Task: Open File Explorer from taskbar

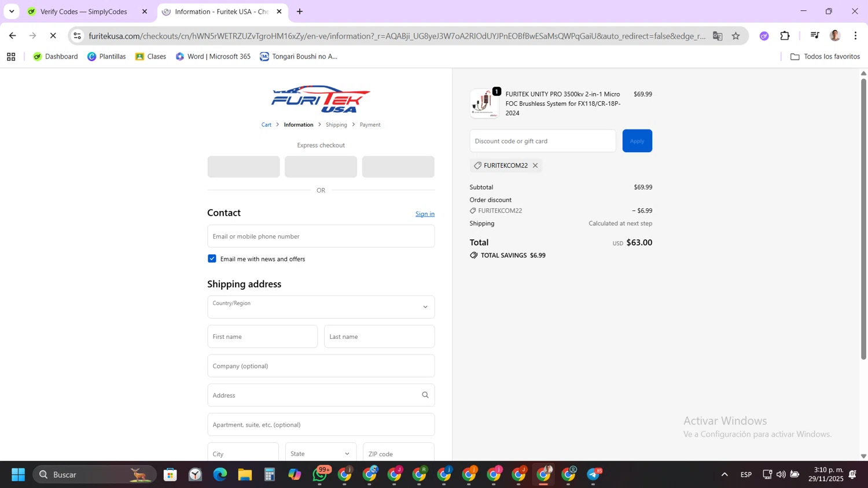Action: [245, 475]
